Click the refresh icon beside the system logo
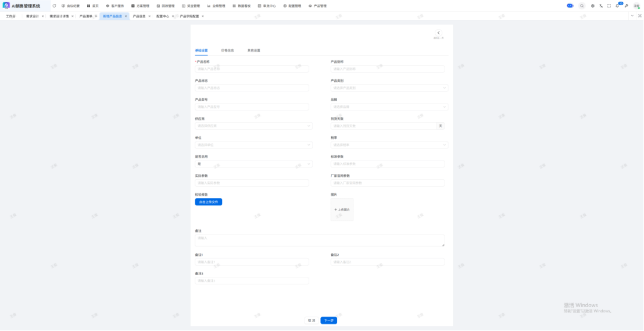This screenshot has width=644, height=331. [x=54, y=6]
